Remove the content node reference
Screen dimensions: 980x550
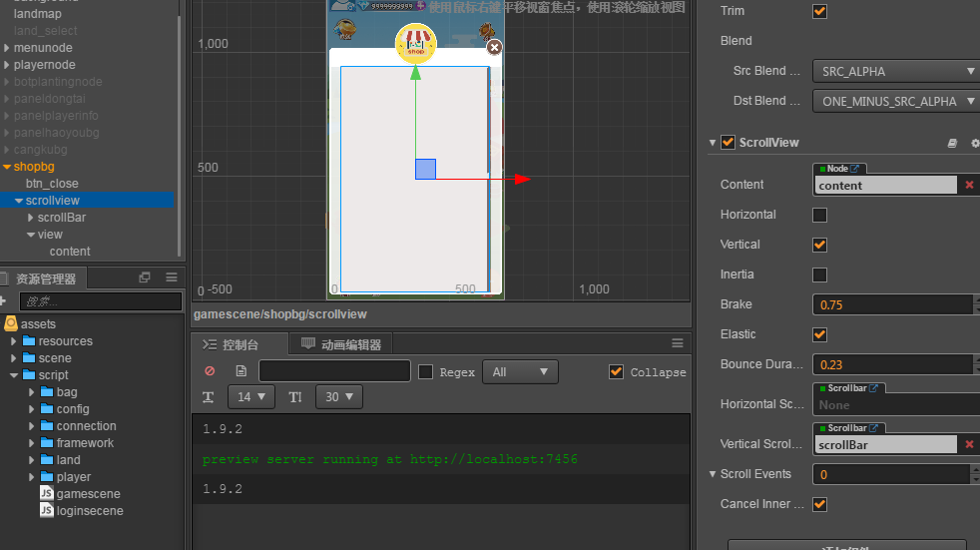click(x=968, y=185)
